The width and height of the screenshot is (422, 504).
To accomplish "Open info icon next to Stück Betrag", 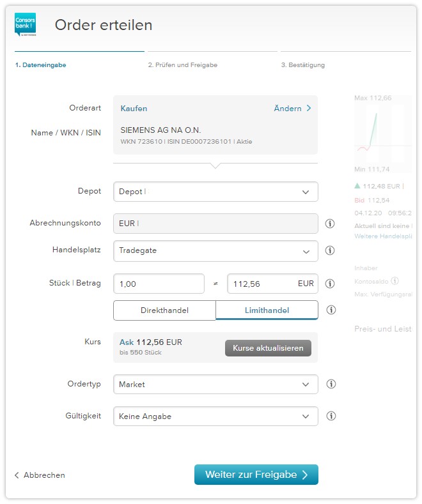I will tap(330, 284).
